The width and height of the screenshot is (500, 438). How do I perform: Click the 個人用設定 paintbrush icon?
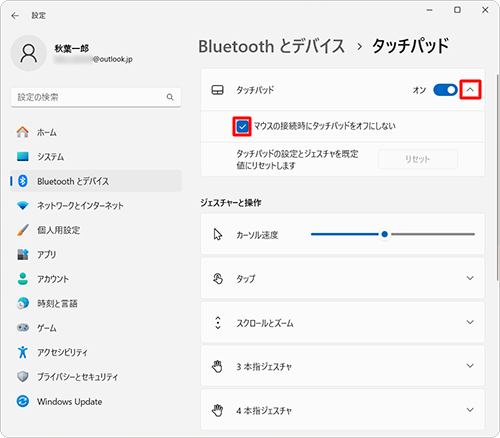tap(23, 230)
